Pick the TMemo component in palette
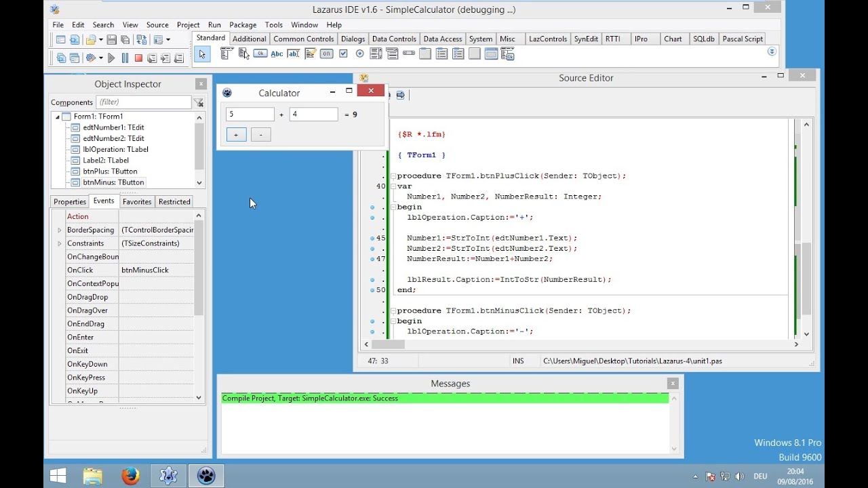 [310, 54]
